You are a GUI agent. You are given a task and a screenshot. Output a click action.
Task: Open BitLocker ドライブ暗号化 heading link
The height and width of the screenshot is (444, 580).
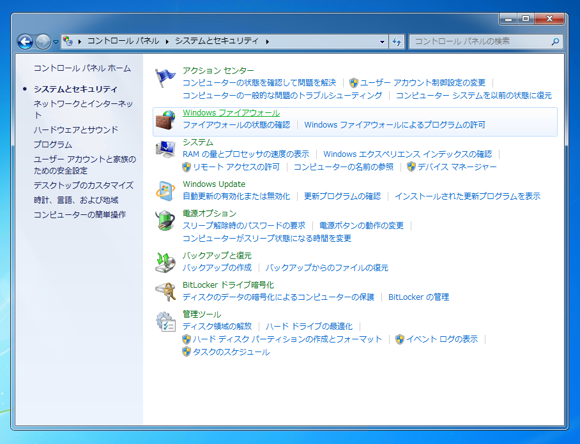coord(228,285)
